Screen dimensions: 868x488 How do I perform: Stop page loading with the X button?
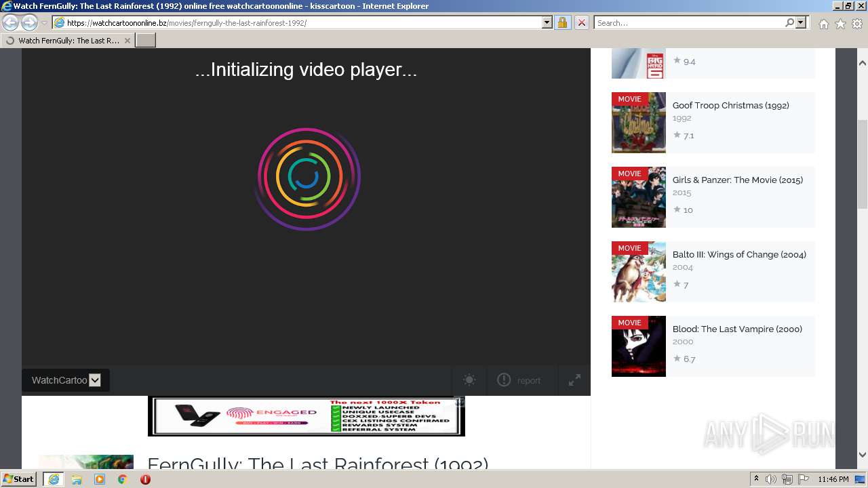581,22
